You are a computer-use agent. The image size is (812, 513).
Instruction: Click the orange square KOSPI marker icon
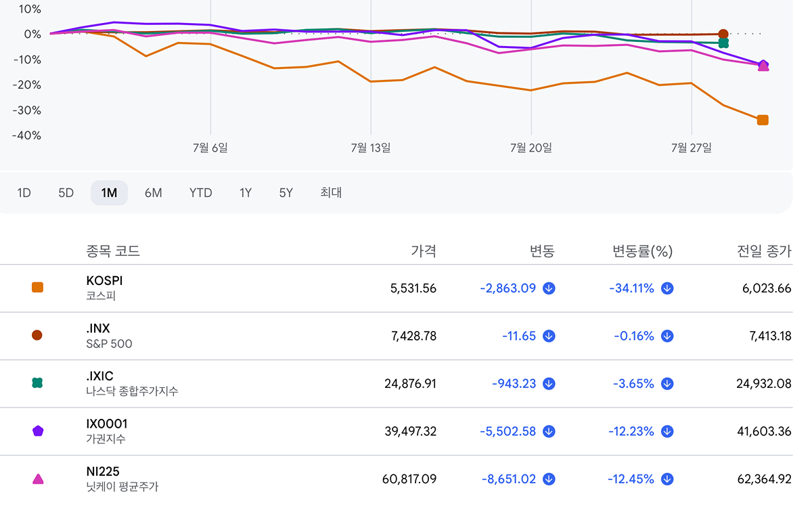coord(37,288)
